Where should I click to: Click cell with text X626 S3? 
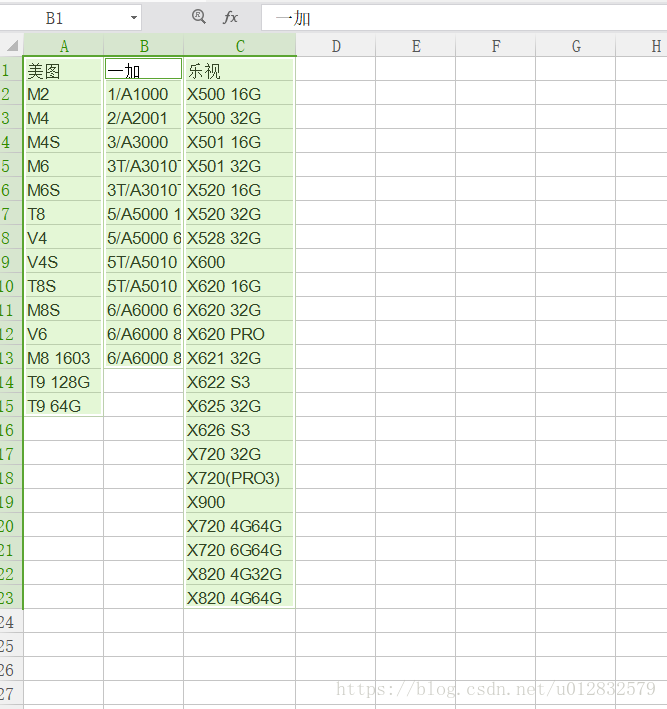click(x=240, y=430)
